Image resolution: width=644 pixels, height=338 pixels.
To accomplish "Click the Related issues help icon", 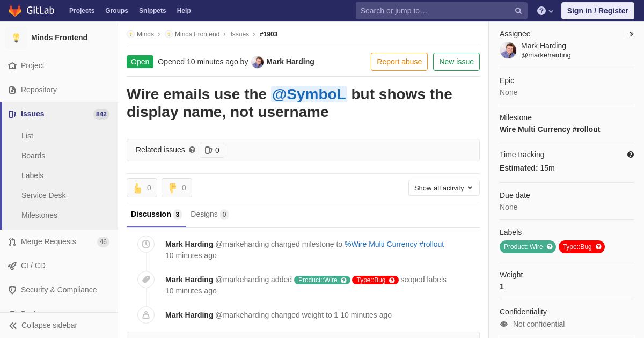I will (192, 150).
